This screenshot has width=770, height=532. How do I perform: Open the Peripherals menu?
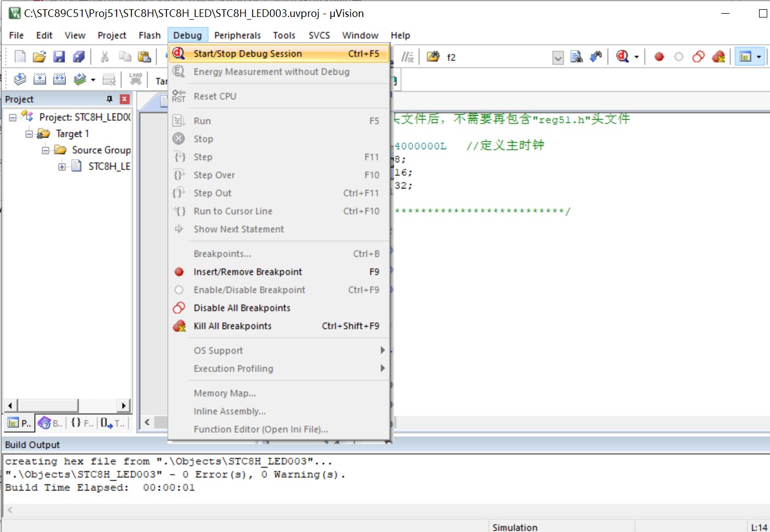point(238,35)
